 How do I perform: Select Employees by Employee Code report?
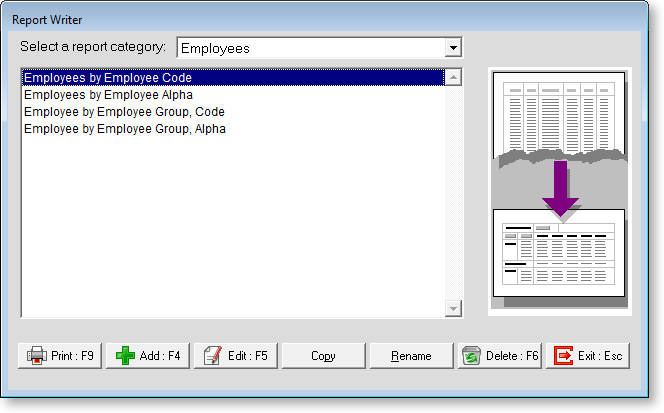(108, 77)
